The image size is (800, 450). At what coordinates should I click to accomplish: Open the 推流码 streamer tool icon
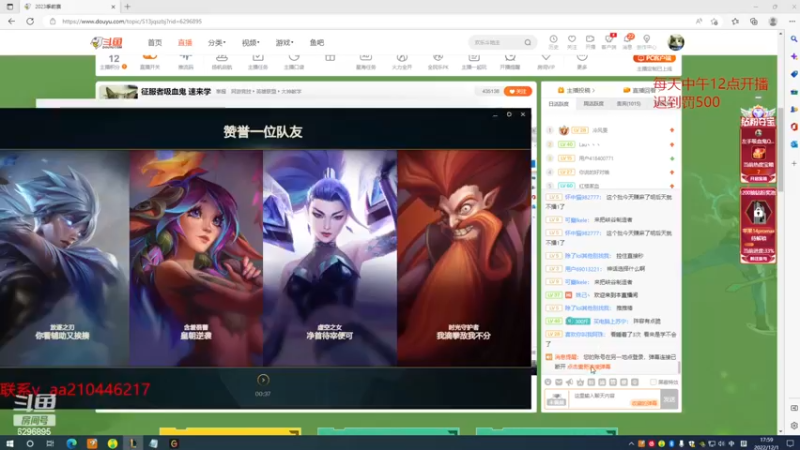click(186, 61)
